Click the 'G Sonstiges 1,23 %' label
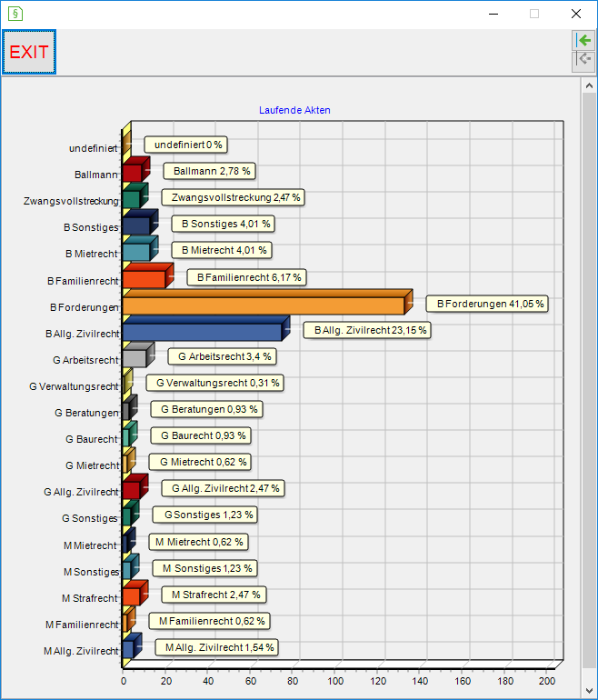This screenshot has height=700, width=598. coord(205,515)
